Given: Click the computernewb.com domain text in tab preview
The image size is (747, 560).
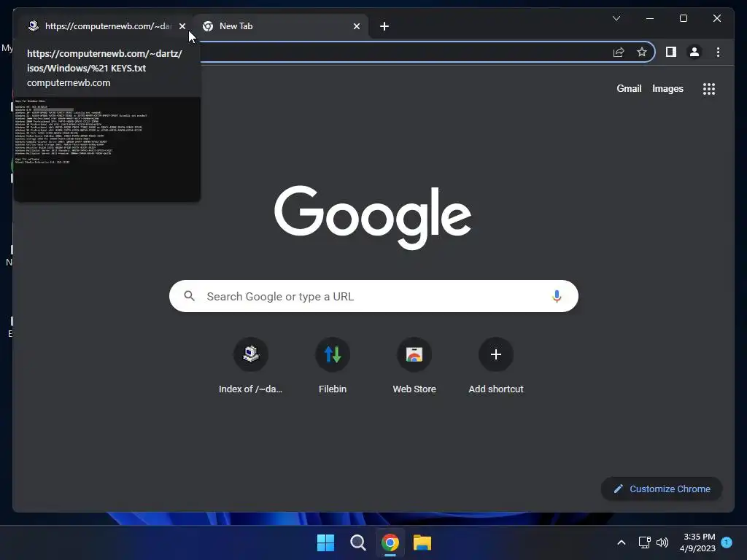Looking at the screenshot, I should point(69,83).
